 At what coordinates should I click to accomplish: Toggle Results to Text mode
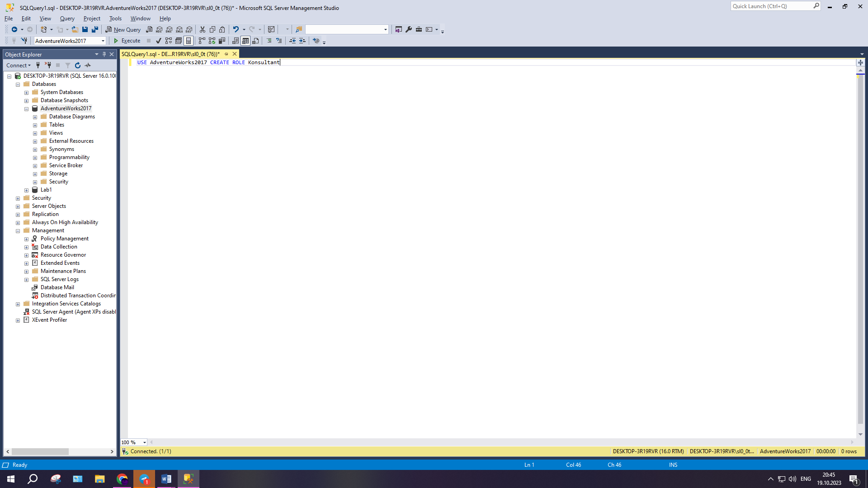tap(236, 41)
